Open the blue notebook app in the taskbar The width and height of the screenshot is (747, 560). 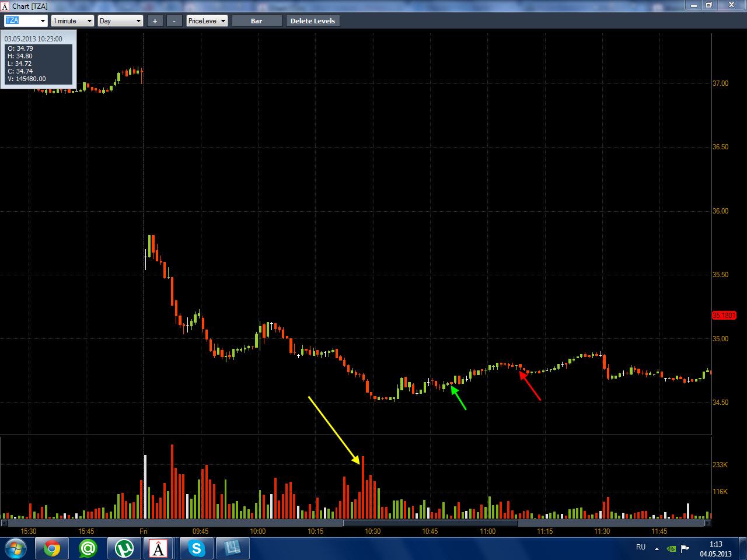[233, 549]
